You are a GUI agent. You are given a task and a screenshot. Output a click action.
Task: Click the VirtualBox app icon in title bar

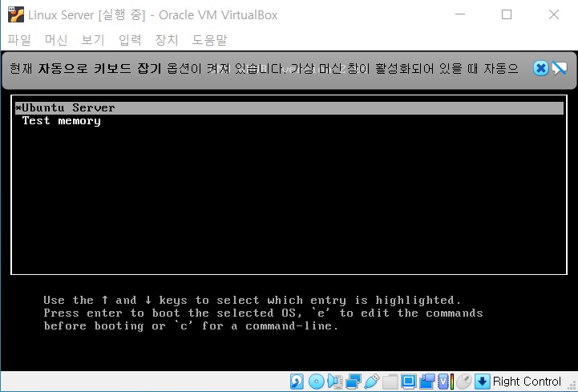point(16,14)
